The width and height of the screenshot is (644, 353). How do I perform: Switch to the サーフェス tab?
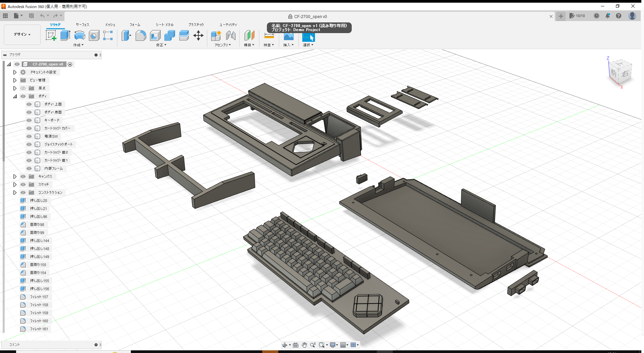pos(82,24)
